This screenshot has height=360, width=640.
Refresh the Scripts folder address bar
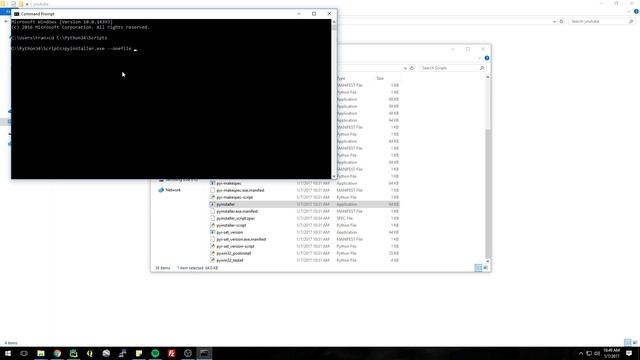point(412,68)
